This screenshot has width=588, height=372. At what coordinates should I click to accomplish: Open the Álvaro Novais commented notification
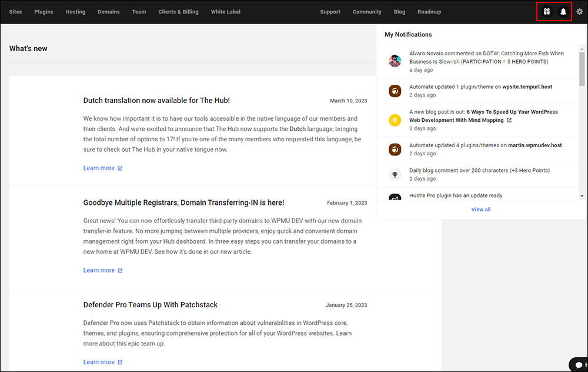tap(478, 62)
